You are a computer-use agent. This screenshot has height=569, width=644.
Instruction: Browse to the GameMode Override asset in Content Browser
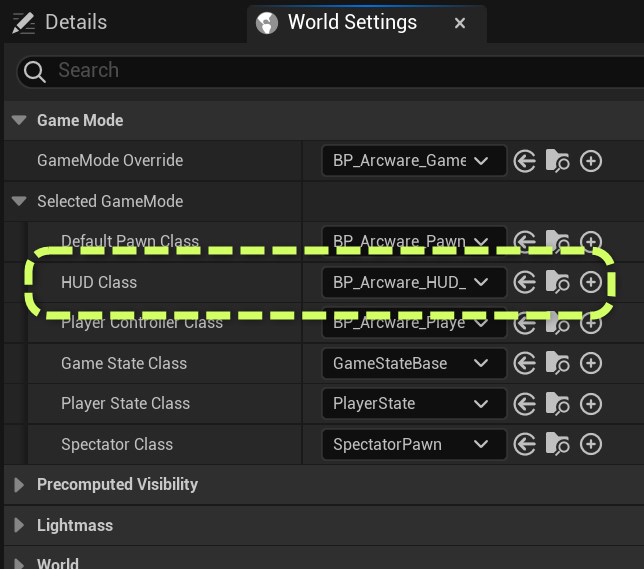(558, 161)
